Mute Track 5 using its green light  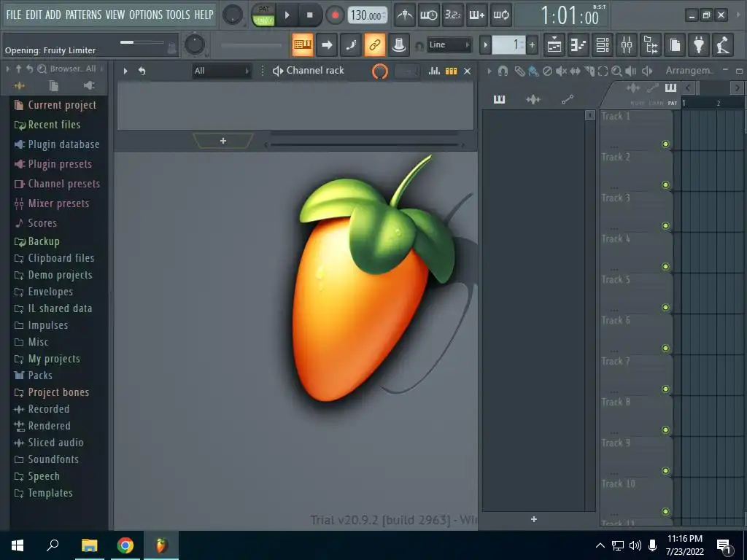point(665,307)
